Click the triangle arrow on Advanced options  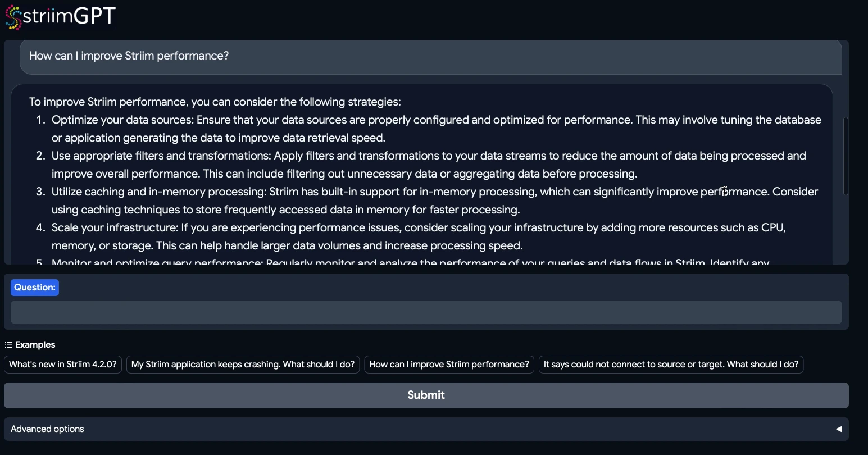[x=838, y=429]
